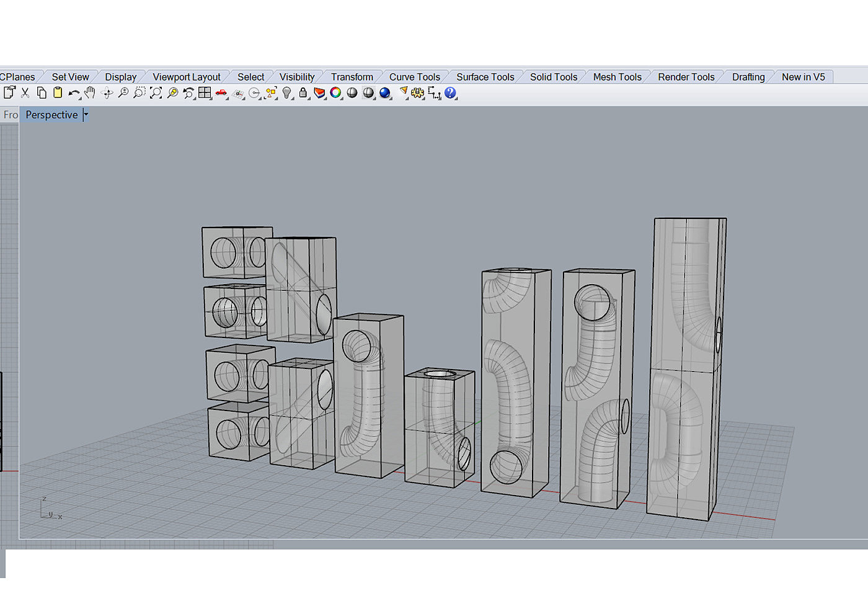Viewport: 868px width, 614px height.
Task: Click the Zoom Extents icon
Action: [156, 93]
